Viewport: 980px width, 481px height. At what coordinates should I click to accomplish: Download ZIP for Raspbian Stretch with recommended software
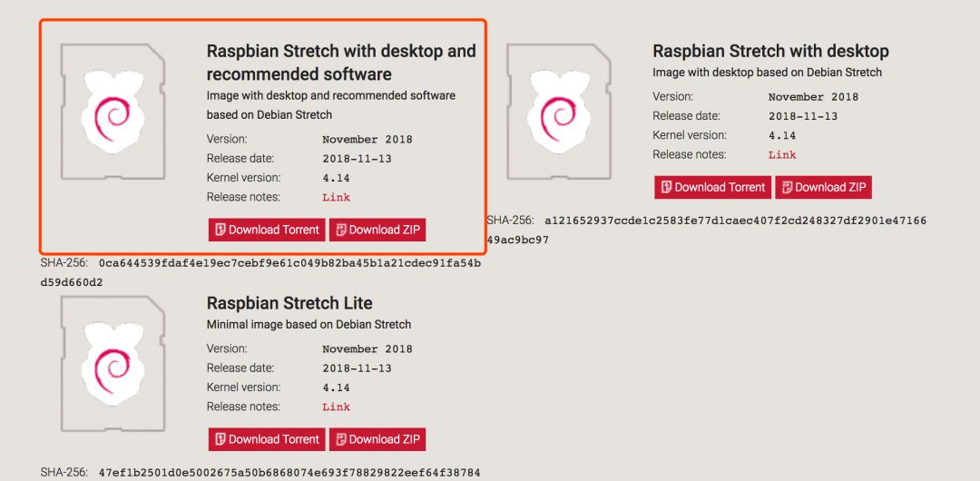(x=377, y=230)
